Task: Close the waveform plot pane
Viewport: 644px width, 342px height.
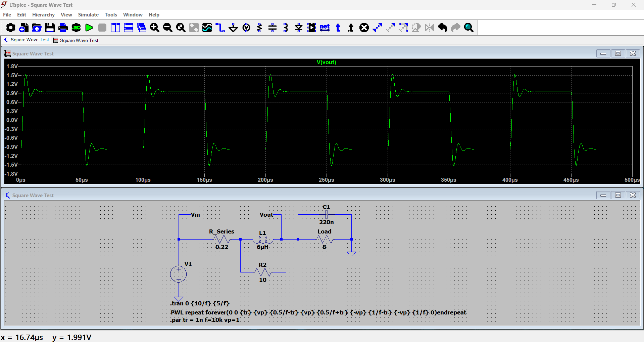Action: click(x=633, y=53)
